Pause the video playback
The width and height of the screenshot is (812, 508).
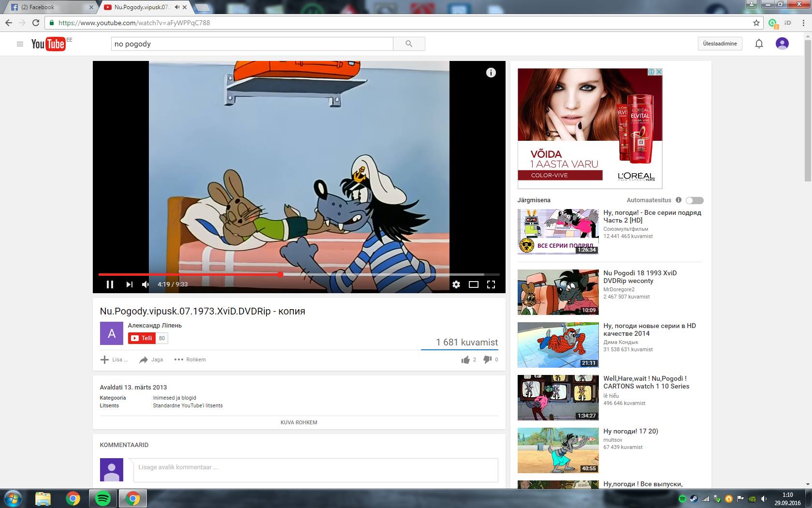[110, 284]
